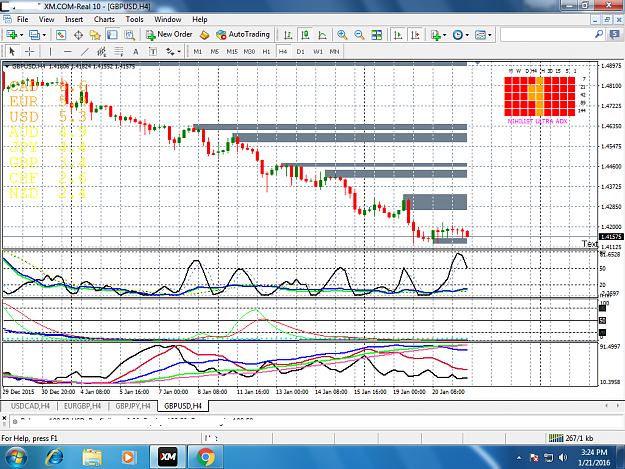Select the H4 timeframe button
The image size is (625, 469).
pyautogui.click(x=283, y=51)
